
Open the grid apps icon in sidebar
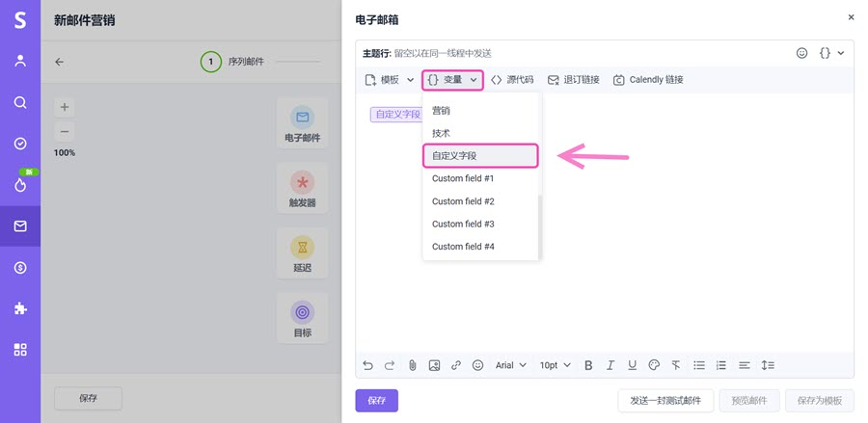[20, 350]
